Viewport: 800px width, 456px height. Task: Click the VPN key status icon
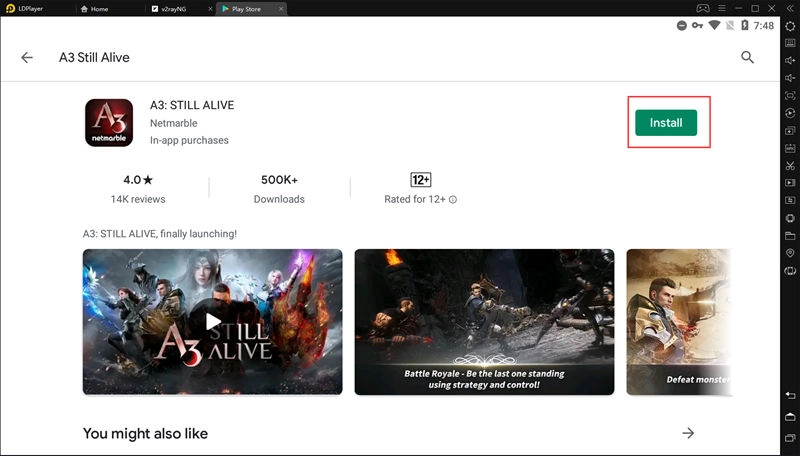pyautogui.click(x=697, y=26)
